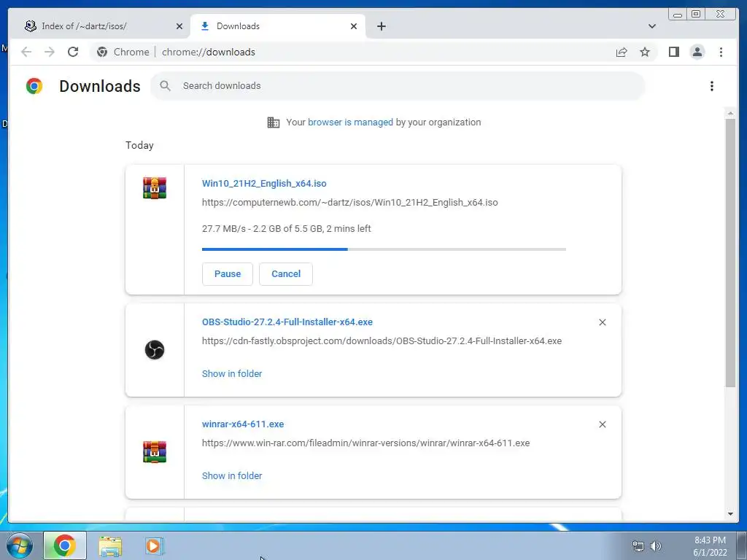Open the profile avatar button

click(x=697, y=52)
